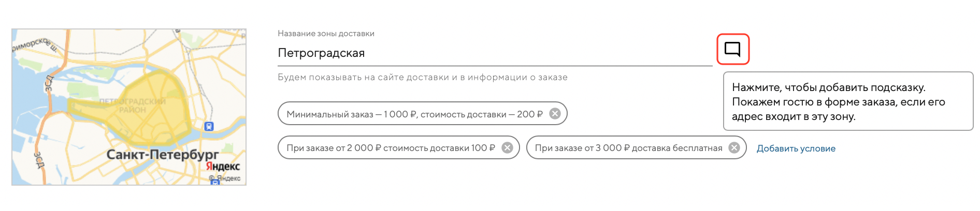Remove the minimum order 1 000 ₽ condition
This screenshot has width=980, height=211.
pos(555,114)
